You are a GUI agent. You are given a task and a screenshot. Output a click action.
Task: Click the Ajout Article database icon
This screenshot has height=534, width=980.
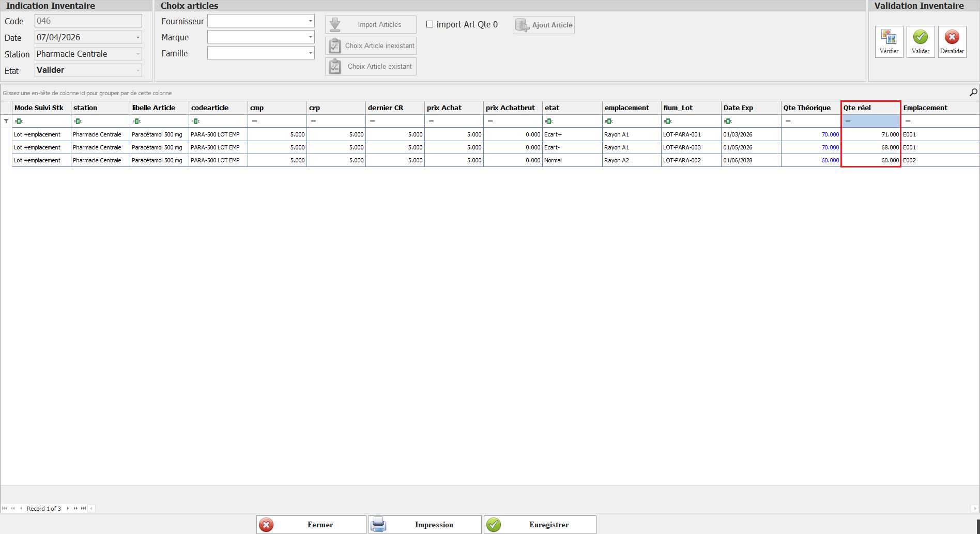coord(522,25)
